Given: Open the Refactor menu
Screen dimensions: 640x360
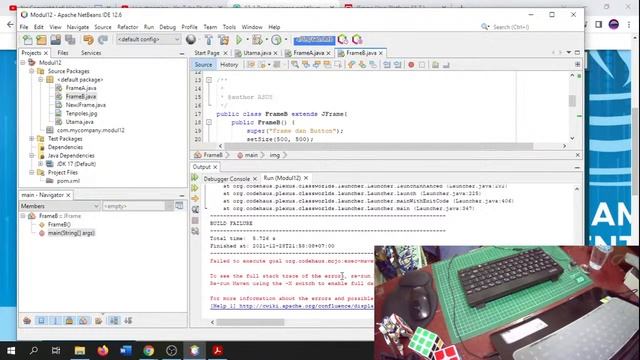Looking at the screenshot, I should click(127, 27).
